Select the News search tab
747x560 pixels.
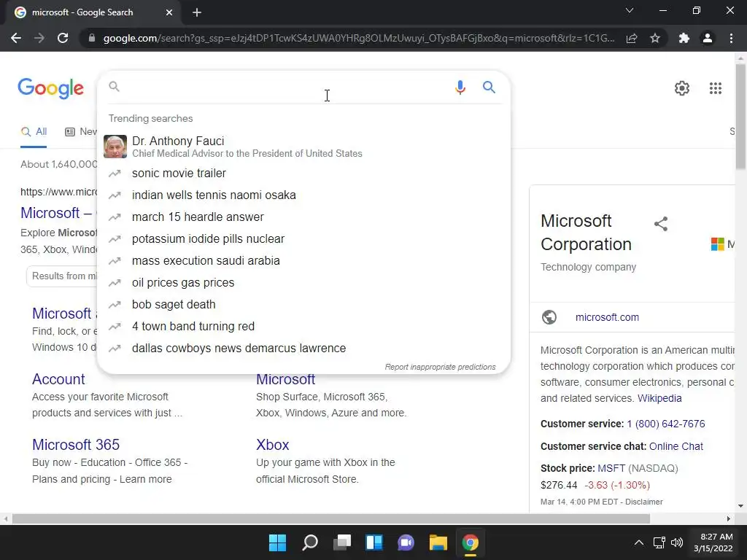(81, 132)
